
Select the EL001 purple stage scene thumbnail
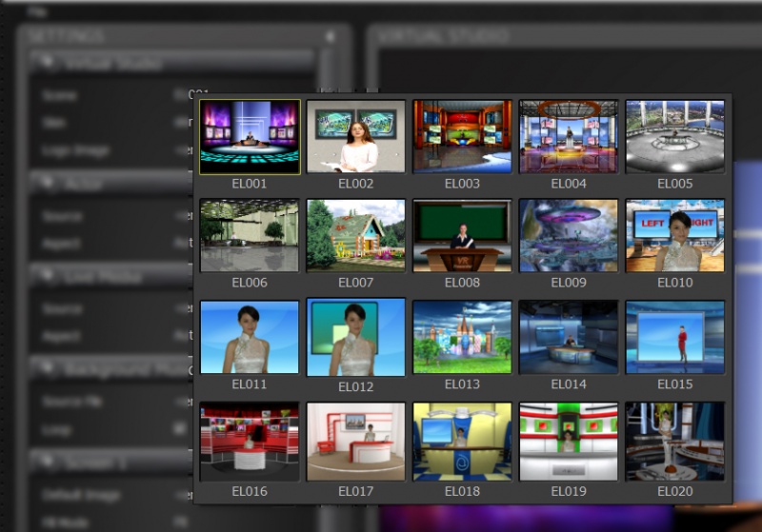250,137
